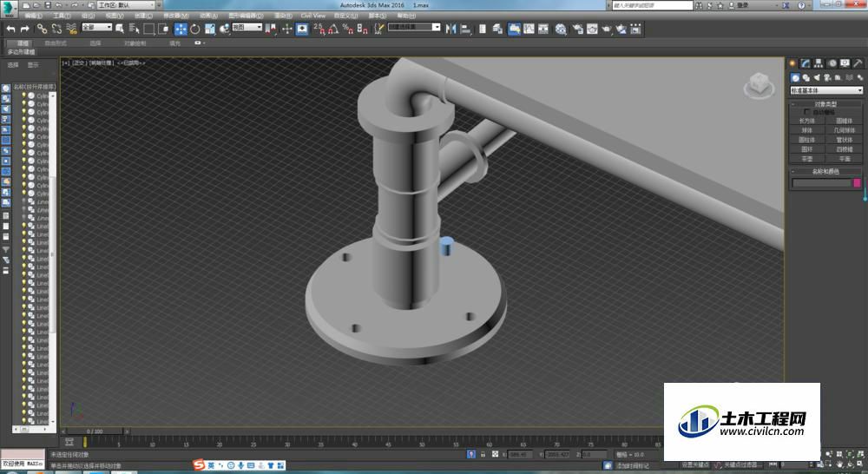The width and height of the screenshot is (868, 474).
Task: Click the Align tool icon
Action: point(465,29)
